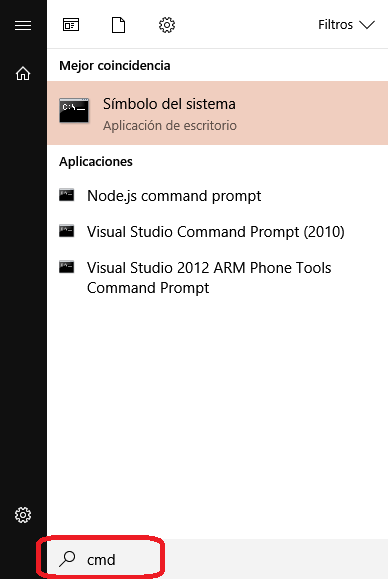Click the Node.js command prompt icon
388x579 pixels.
point(66,195)
